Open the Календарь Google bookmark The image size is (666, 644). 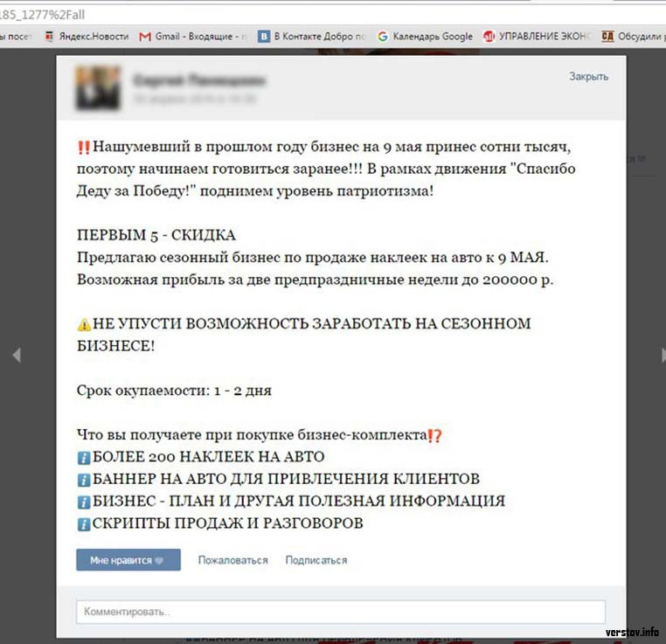426,37
